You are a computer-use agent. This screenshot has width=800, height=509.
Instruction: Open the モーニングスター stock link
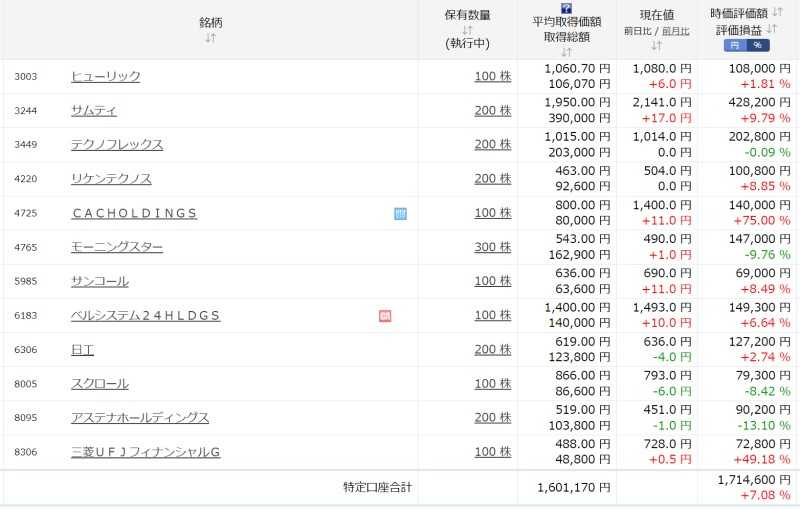coord(117,247)
